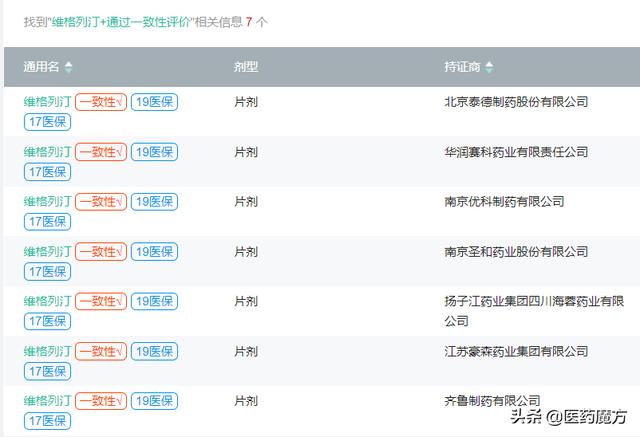Open 维格列汀 link in 齐鲁制药 row
This screenshot has width=640, height=437.
click(47, 401)
